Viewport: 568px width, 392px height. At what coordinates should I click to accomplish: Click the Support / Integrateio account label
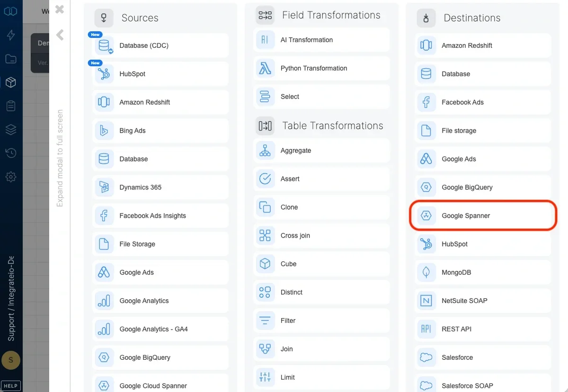tap(11, 299)
